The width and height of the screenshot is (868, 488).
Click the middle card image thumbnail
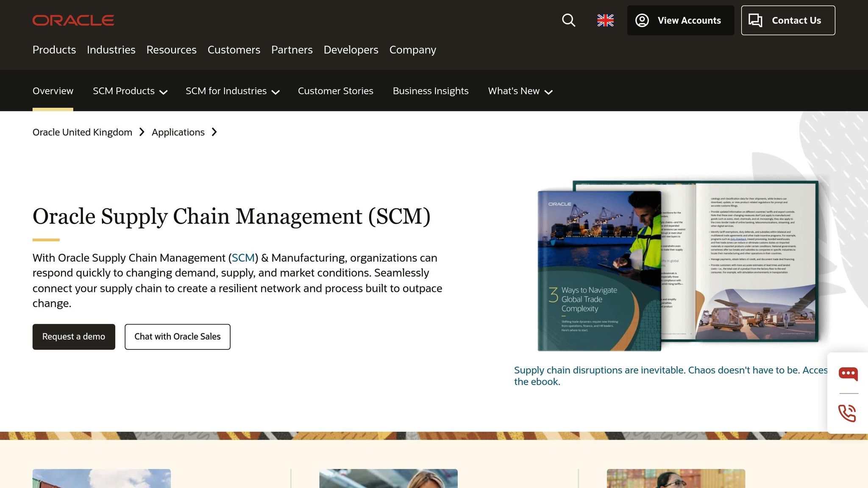point(389,478)
